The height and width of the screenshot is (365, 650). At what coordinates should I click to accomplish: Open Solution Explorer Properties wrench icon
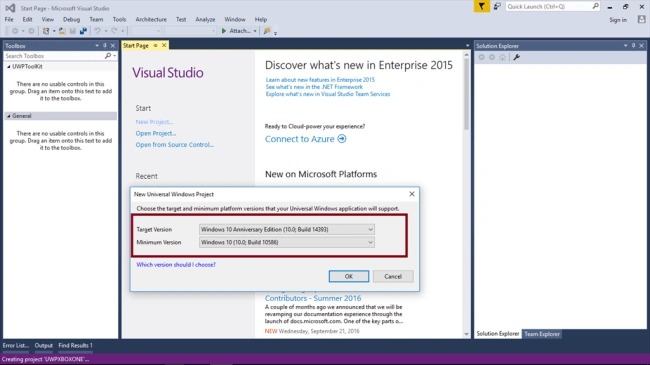click(x=517, y=57)
